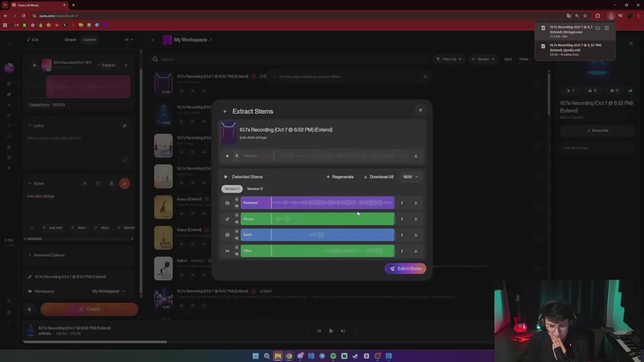This screenshot has height=362, width=644.
Task: Add the 'clean' style tag
Action: pyautogui.click(x=78, y=228)
